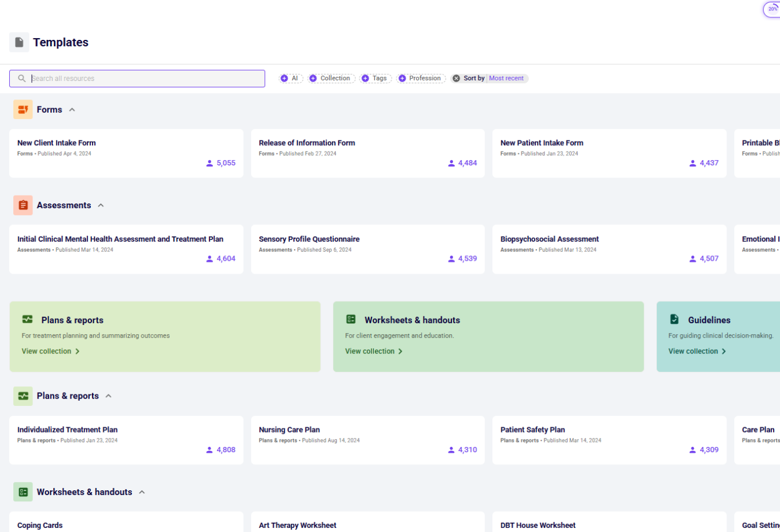This screenshot has height=532, width=780.
Task: Click user count icon on Initial Clinical Mental Health Assessment
Action: tap(209, 259)
